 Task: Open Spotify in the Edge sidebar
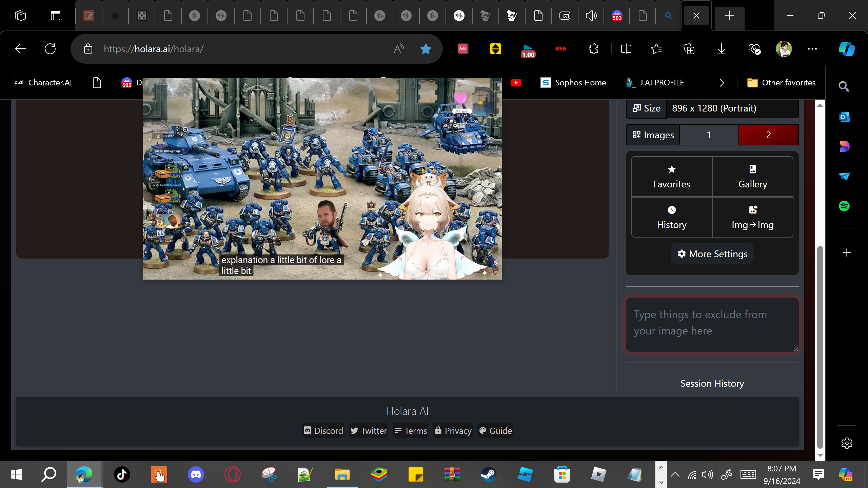(x=844, y=206)
